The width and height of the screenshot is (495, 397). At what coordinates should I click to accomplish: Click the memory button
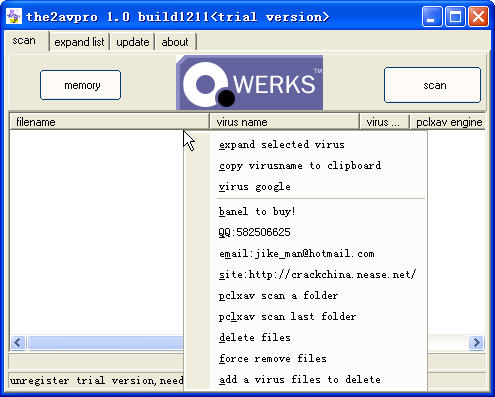point(80,85)
